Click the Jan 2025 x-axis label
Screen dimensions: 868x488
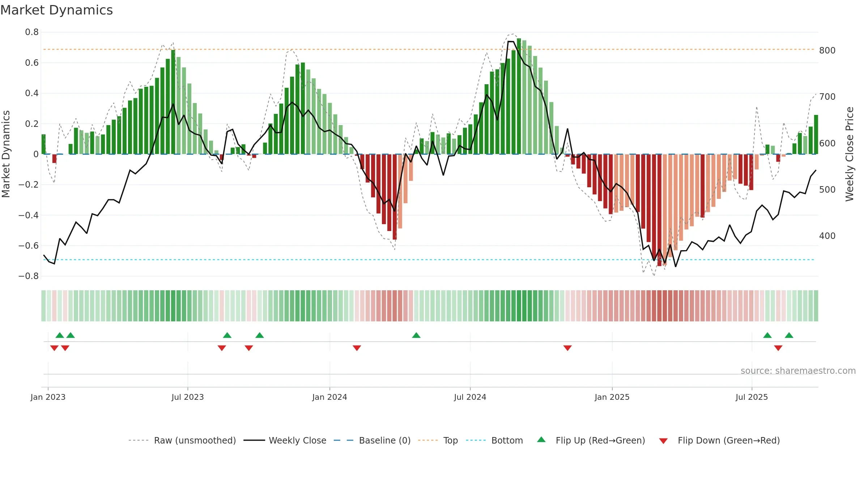pyautogui.click(x=612, y=397)
